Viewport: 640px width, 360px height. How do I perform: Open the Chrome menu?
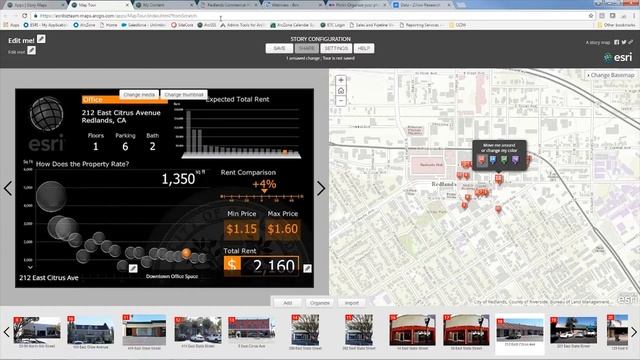tap(634, 16)
